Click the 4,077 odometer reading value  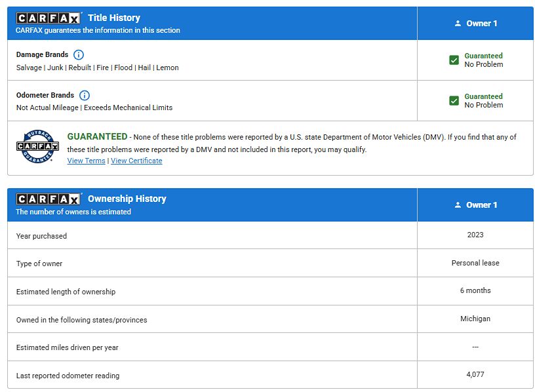point(475,374)
